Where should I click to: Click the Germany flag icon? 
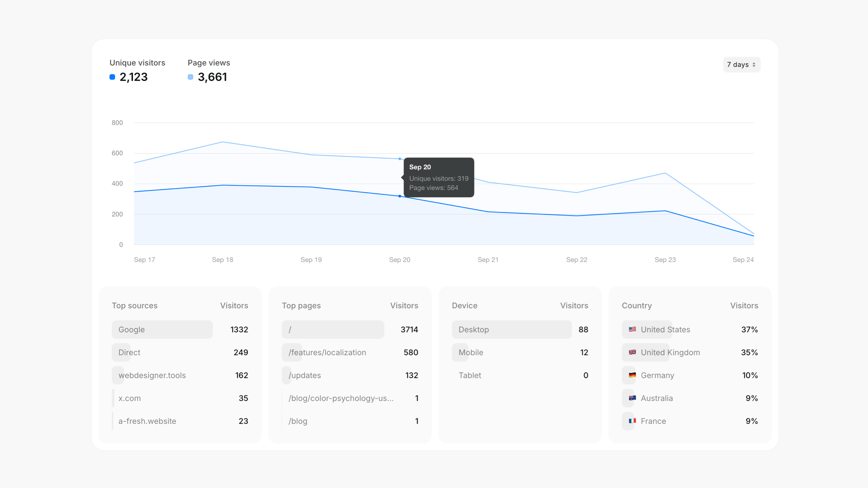(x=632, y=375)
